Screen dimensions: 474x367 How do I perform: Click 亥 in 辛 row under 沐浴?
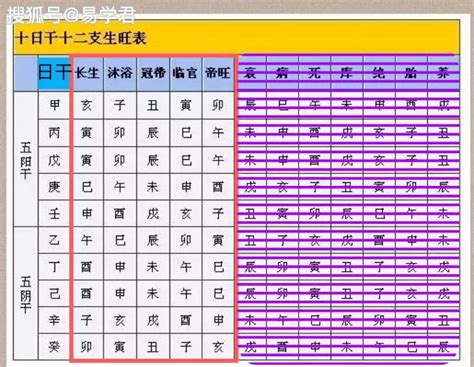tap(120, 320)
